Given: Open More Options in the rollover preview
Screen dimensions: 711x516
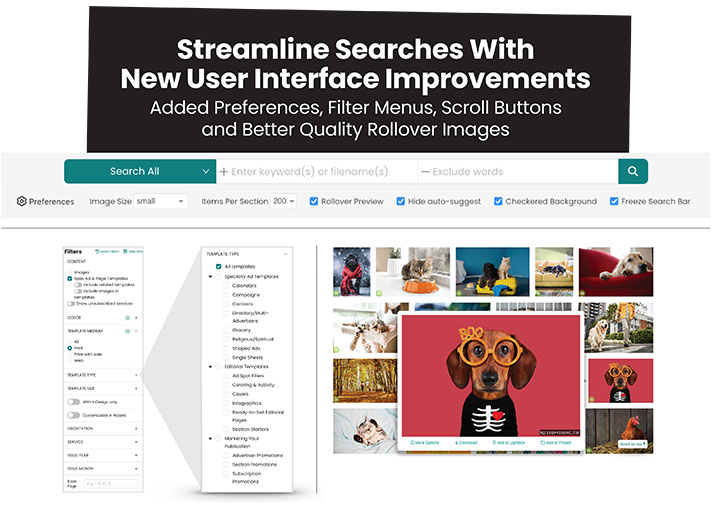Looking at the screenshot, I should (x=424, y=441).
